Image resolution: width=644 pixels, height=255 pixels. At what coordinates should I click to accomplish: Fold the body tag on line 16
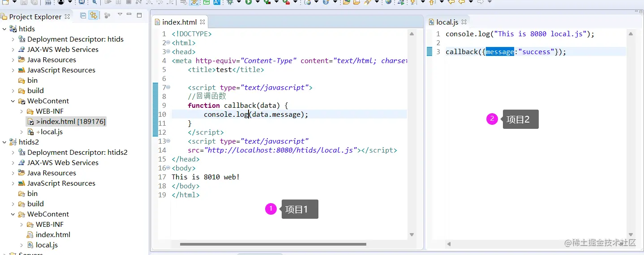pyautogui.click(x=168, y=168)
